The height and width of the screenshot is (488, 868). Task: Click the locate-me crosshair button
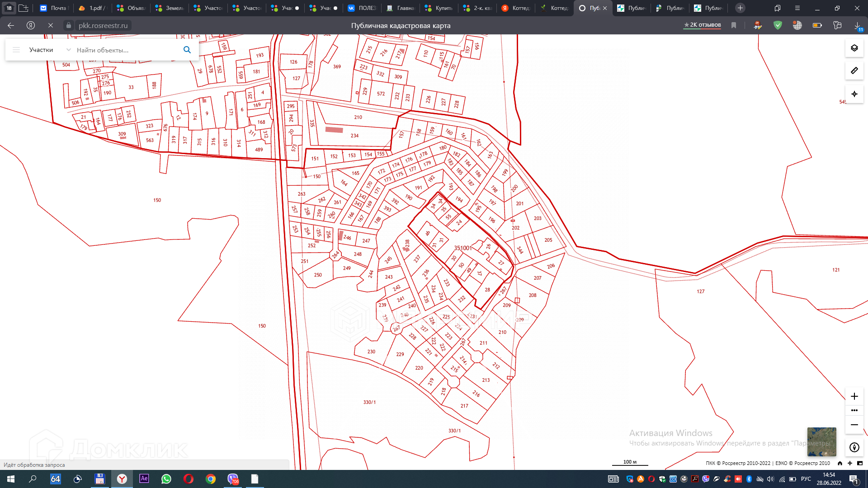[x=854, y=94]
